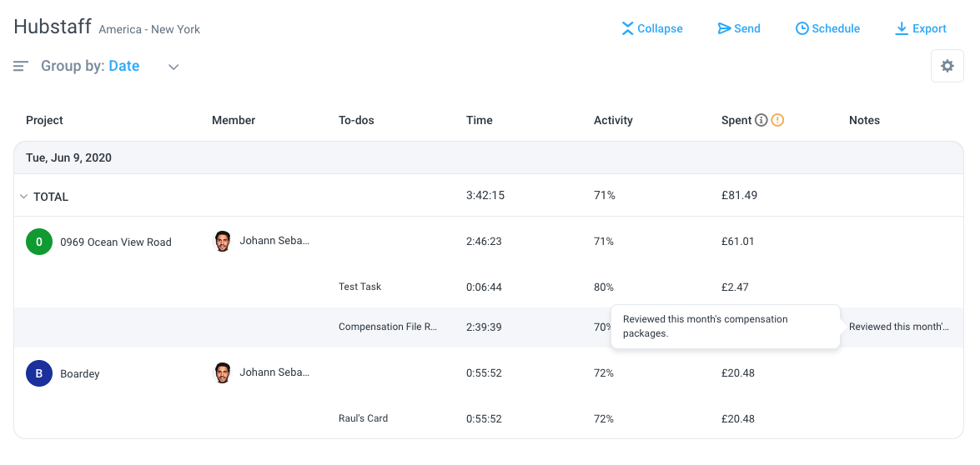Image resolution: width=980 pixels, height=465 pixels.
Task: Click the Activity column header
Action: tap(613, 121)
